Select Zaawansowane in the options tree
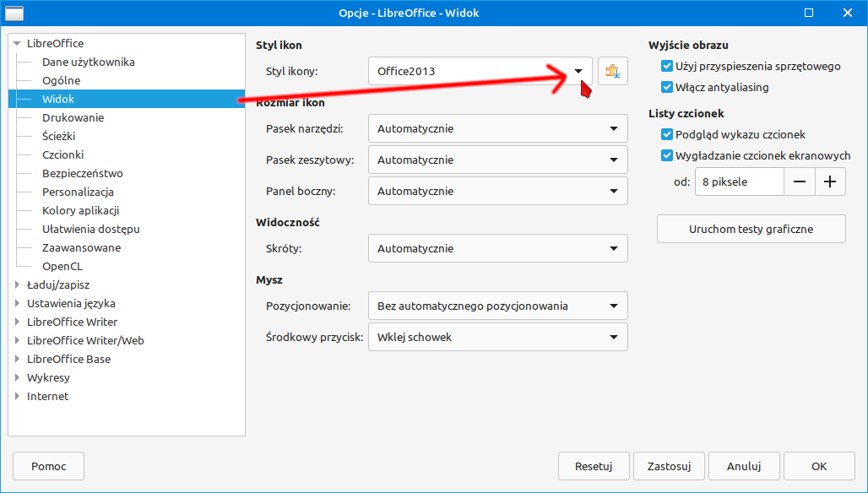The image size is (868, 493). click(x=81, y=248)
